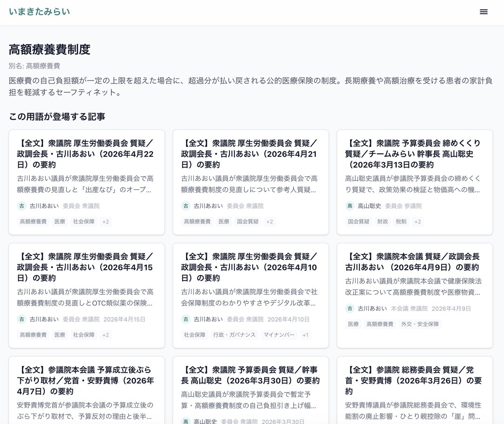Screen dimensions: 504x424
Task: Select 高額療養費 tag in 4月15日 card
Action: 33,335
